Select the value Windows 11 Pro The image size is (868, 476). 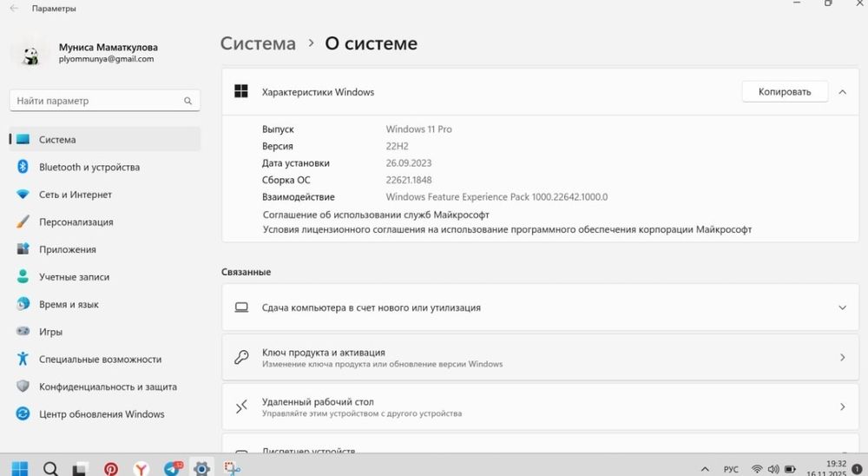(418, 129)
